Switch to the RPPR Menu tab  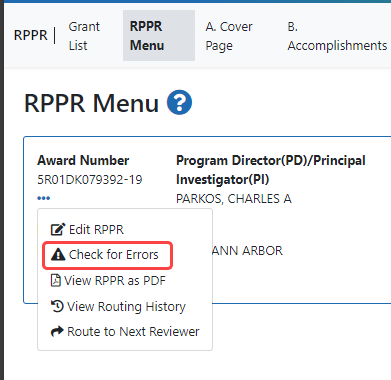[x=159, y=36]
